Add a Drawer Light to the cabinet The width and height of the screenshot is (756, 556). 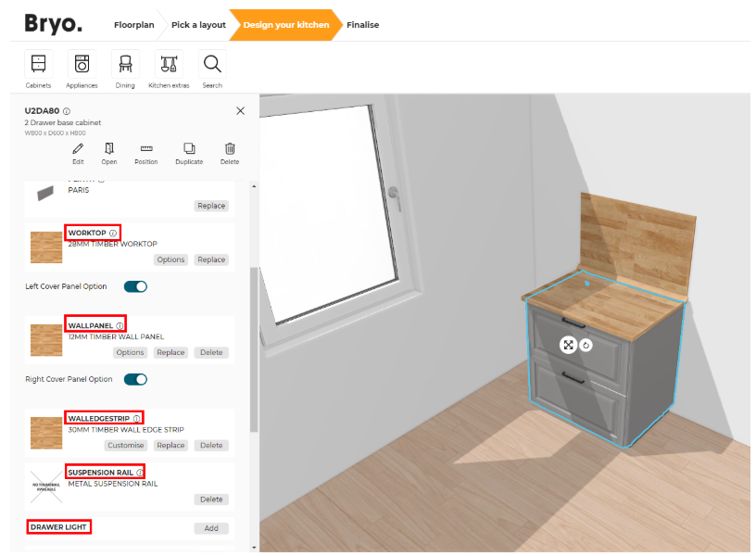point(211,527)
